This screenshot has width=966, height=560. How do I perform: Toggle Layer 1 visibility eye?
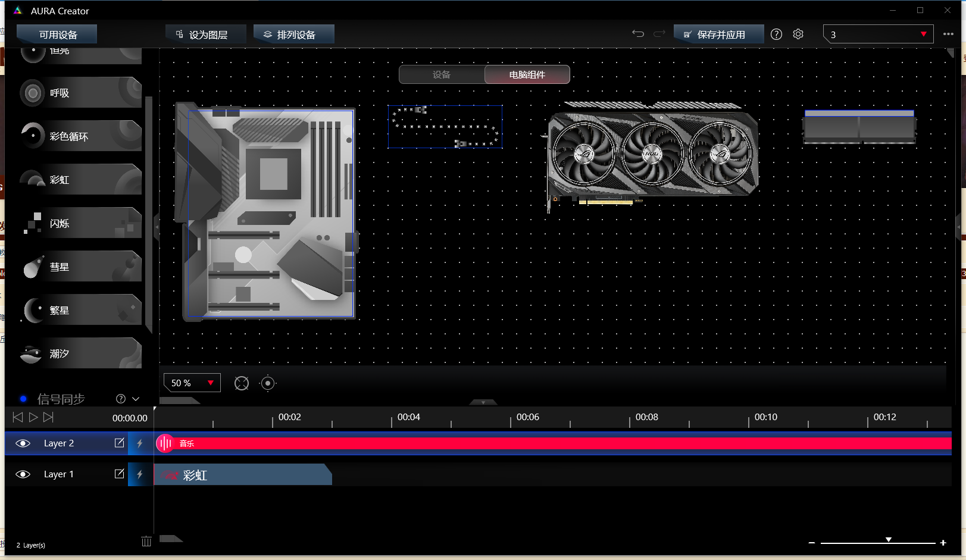tap(23, 474)
